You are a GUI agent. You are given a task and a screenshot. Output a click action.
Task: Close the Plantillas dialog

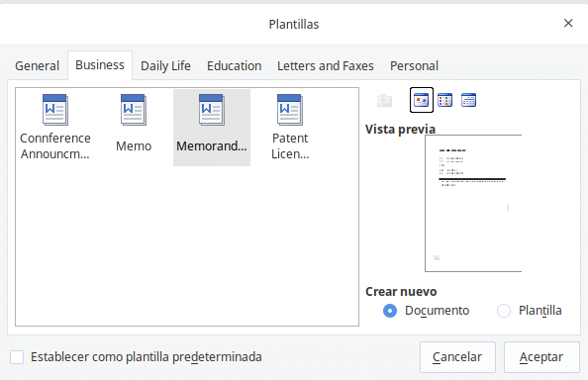click(568, 23)
